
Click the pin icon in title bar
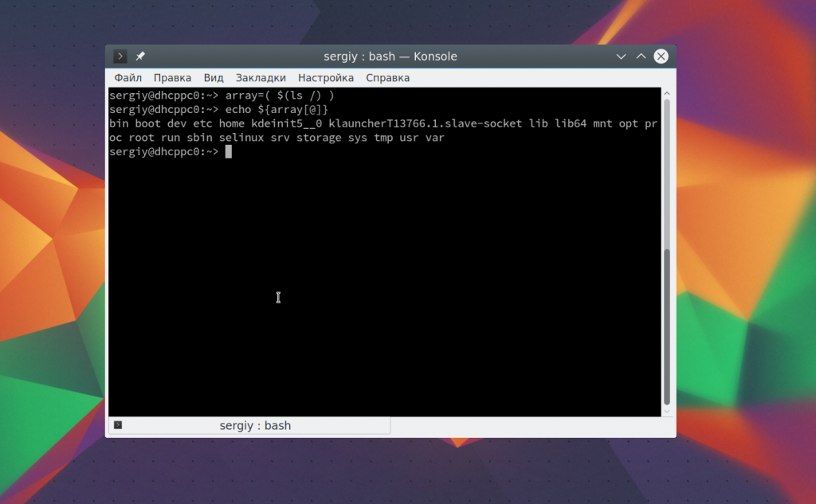coord(140,57)
